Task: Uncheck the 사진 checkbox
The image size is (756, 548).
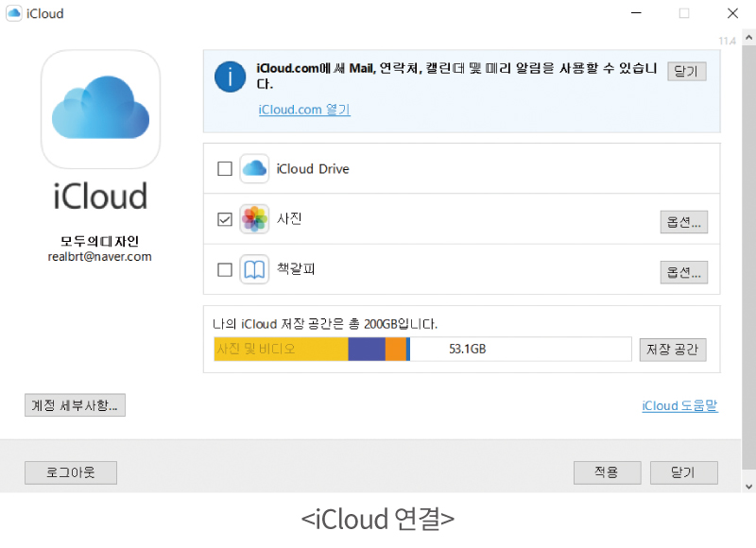Action: pyautogui.click(x=225, y=219)
